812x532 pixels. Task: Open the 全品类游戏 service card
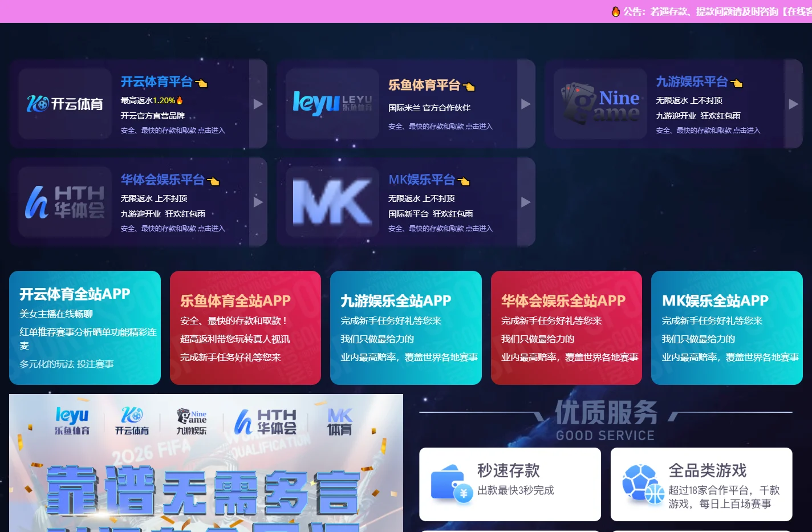pos(701,484)
